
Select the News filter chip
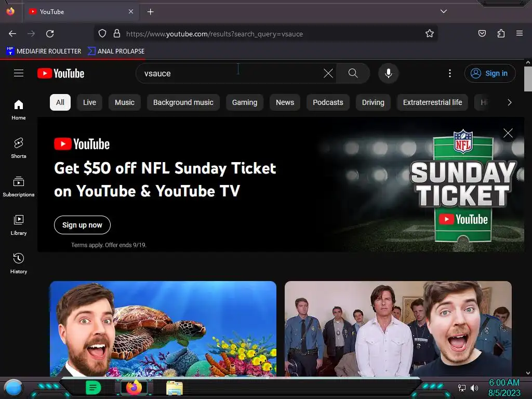(x=285, y=102)
